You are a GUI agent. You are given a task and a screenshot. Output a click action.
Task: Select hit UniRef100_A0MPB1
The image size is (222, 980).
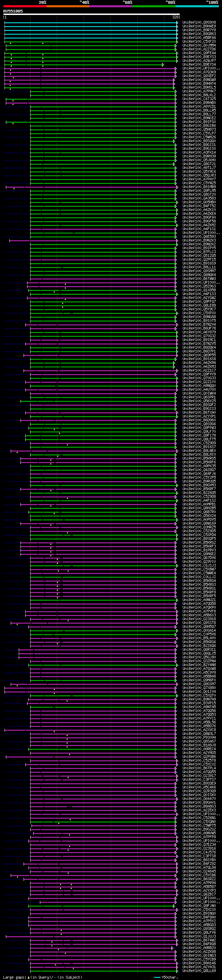[199, 504]
